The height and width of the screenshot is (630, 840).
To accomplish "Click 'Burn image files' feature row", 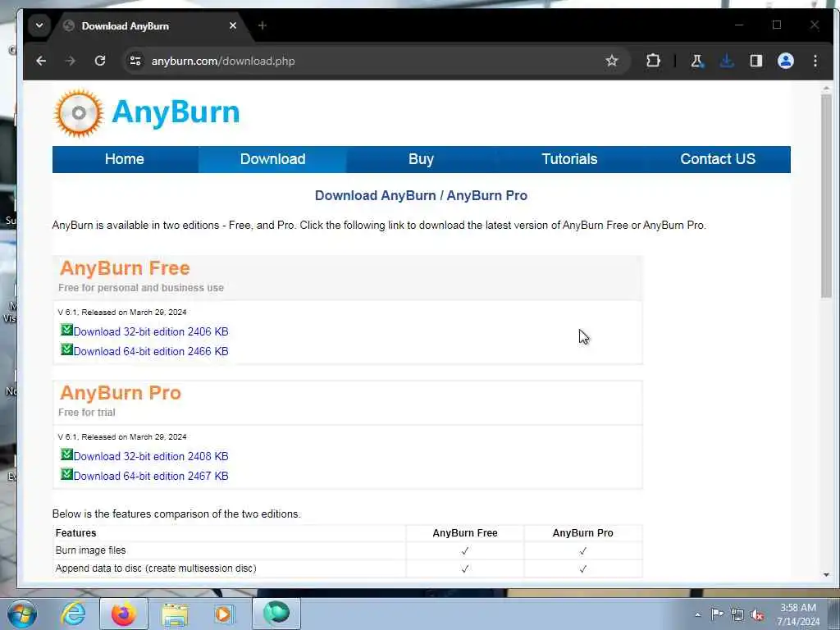I will [347, 550].
